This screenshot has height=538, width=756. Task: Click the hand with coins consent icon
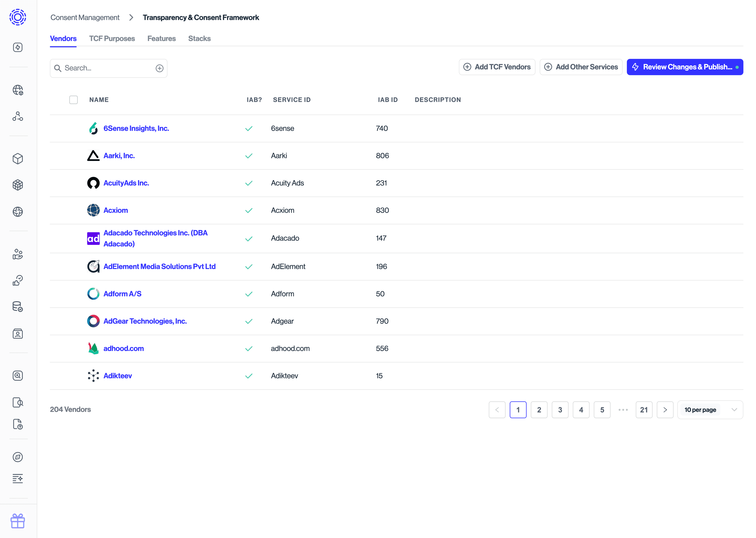[18, 254]
